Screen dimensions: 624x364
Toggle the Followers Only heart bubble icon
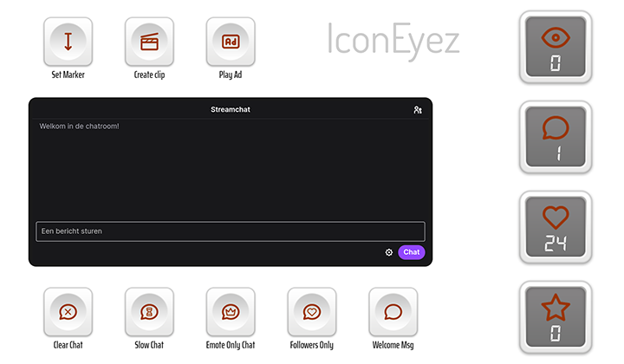pyautogui.click(x=312, y=312)
